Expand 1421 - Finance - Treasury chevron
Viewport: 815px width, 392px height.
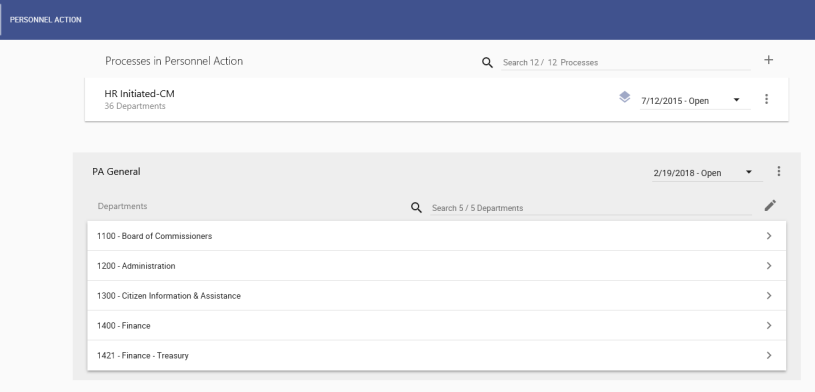point(769,356)
